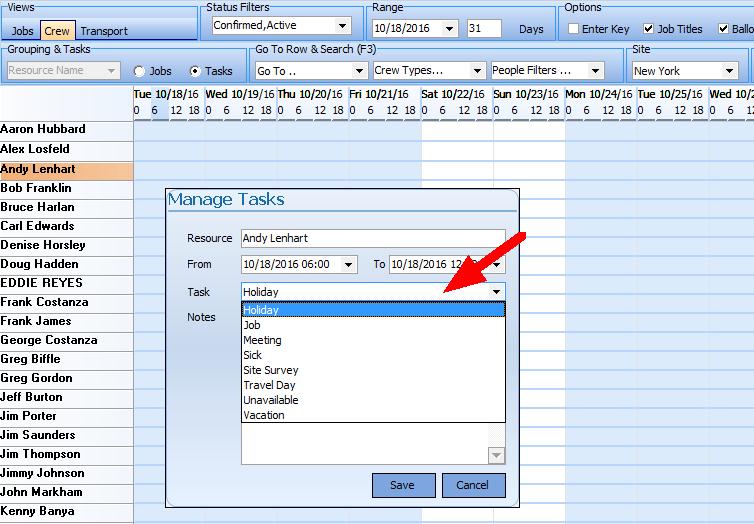The height and width of the screenshot is (524, 754).
Task: Pick Vacation in the Task list
Action: pos(264,415)
